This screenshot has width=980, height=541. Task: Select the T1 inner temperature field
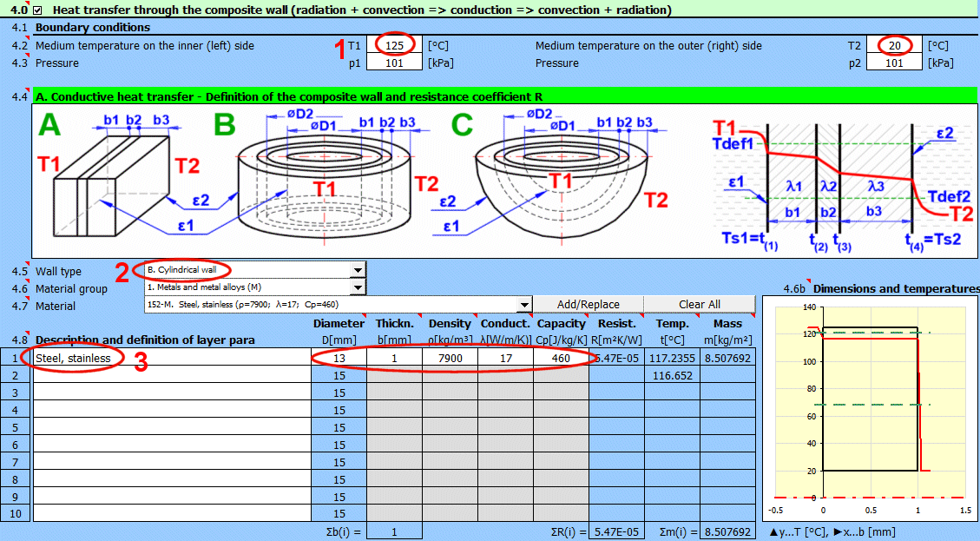(x=395, y=45)
